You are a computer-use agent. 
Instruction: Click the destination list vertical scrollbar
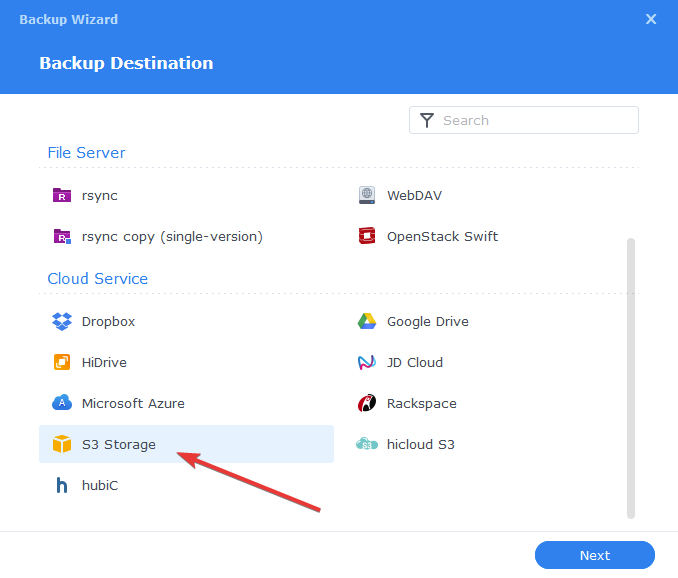pos(631,378)
